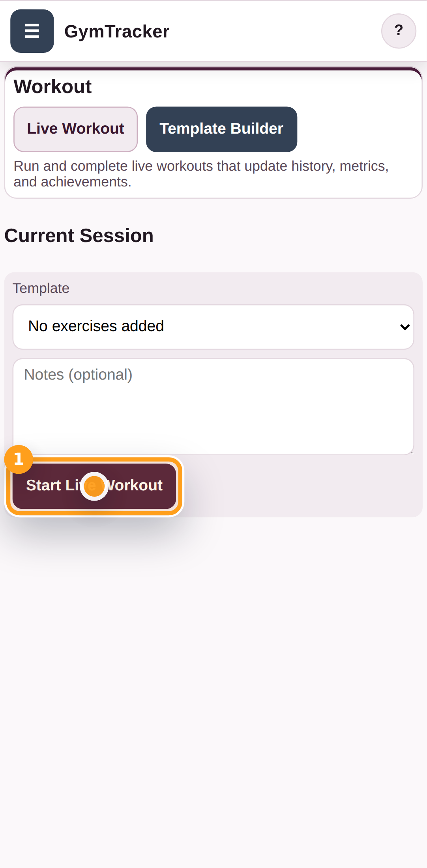Click the GymTracker app title

point(117,31)
